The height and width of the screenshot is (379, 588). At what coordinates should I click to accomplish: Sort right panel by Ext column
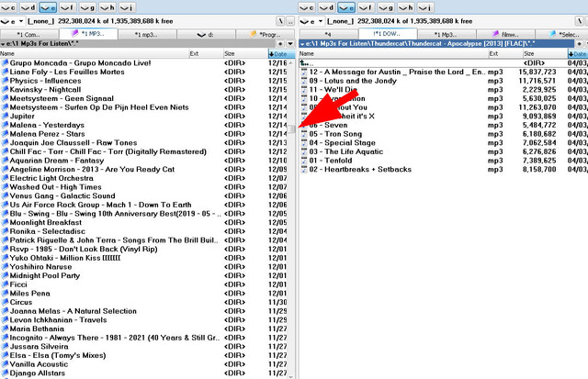tap(505, 54)
